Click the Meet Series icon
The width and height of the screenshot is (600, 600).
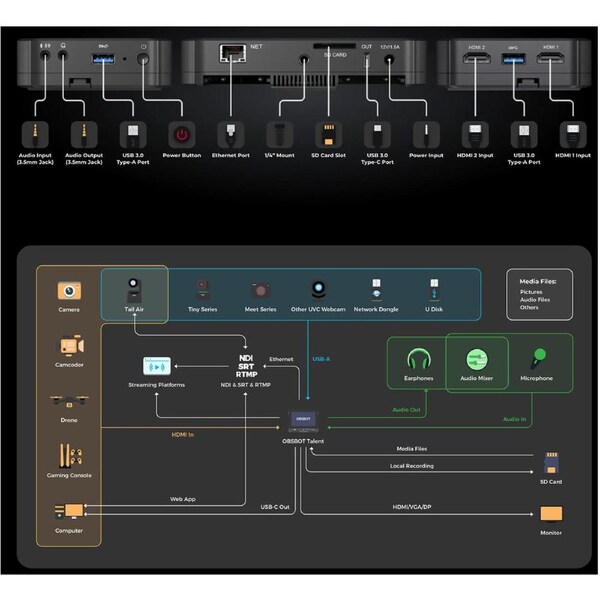coord(261,291)
